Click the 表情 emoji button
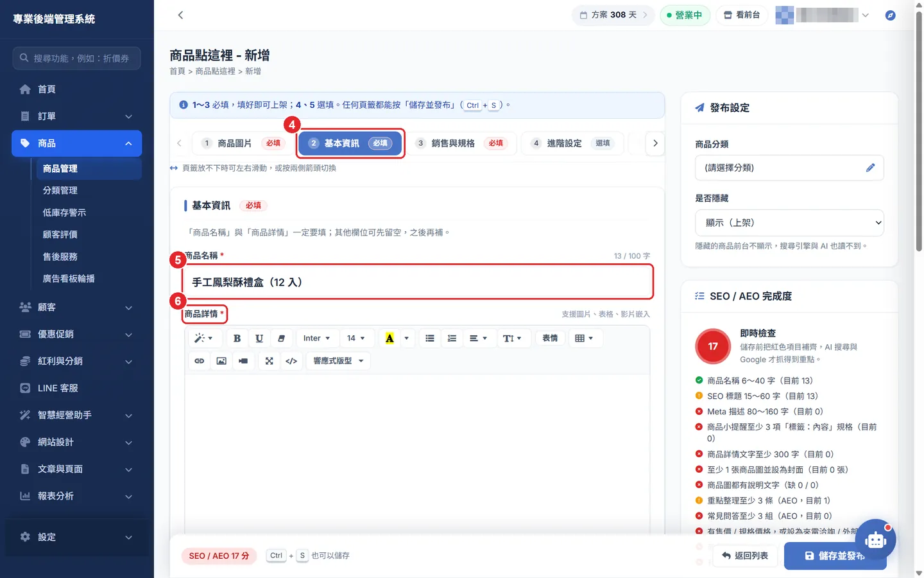This screenshot has width=924, height=578. pos(550,338)
